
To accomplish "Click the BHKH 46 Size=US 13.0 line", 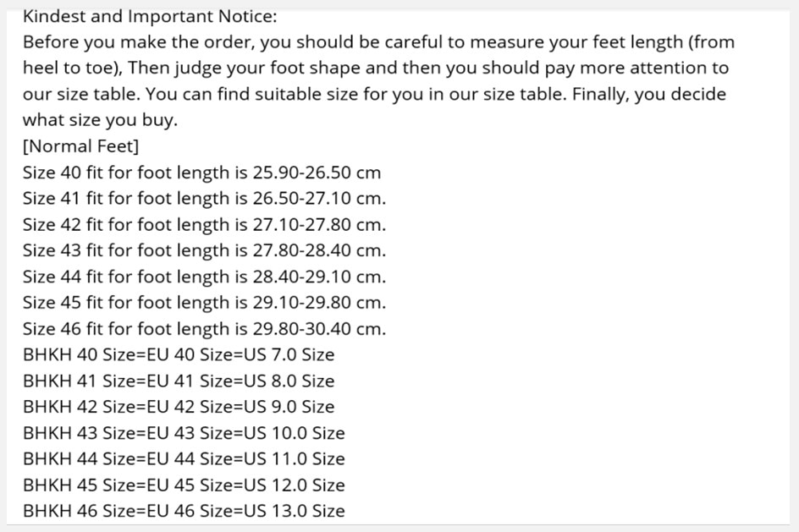I will pyautogui.click(x=184, y=511).
